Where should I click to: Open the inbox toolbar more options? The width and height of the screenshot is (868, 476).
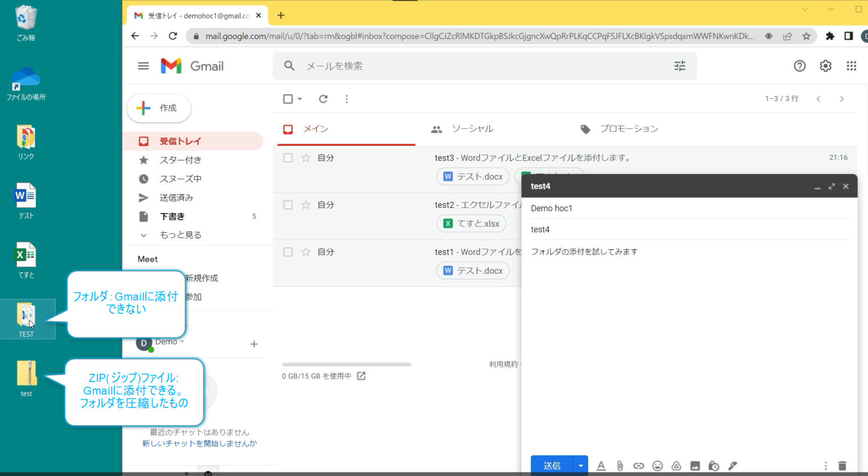(346, 99)
